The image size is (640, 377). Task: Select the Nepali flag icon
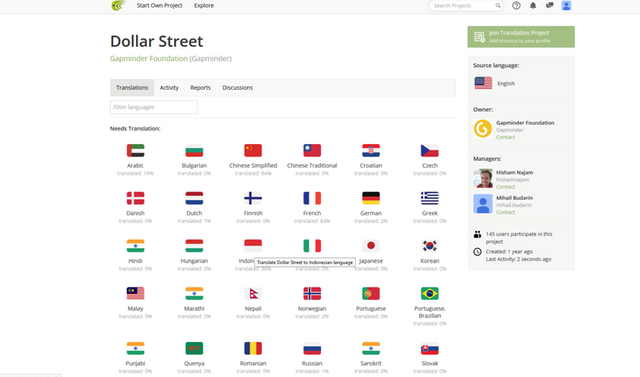253,293
